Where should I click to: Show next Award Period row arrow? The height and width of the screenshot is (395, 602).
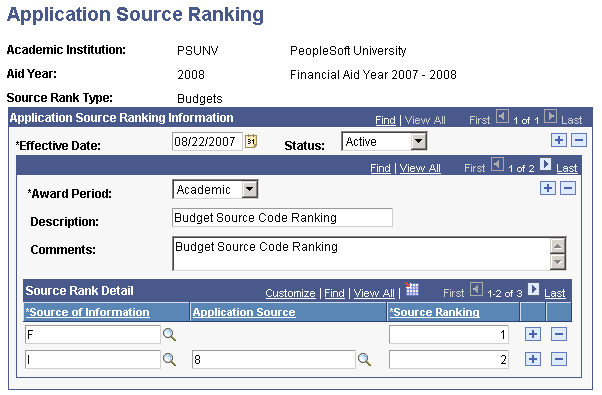click(545, 165)
